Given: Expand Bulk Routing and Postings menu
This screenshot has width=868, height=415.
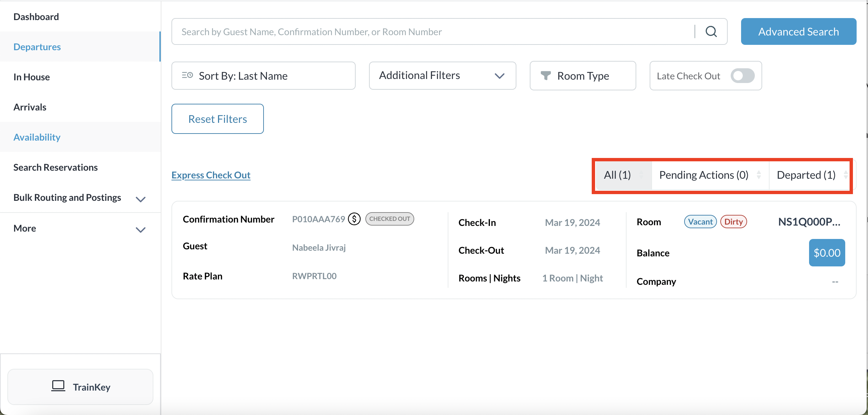Looking at the screenshot, I should [x=140, y=199].
